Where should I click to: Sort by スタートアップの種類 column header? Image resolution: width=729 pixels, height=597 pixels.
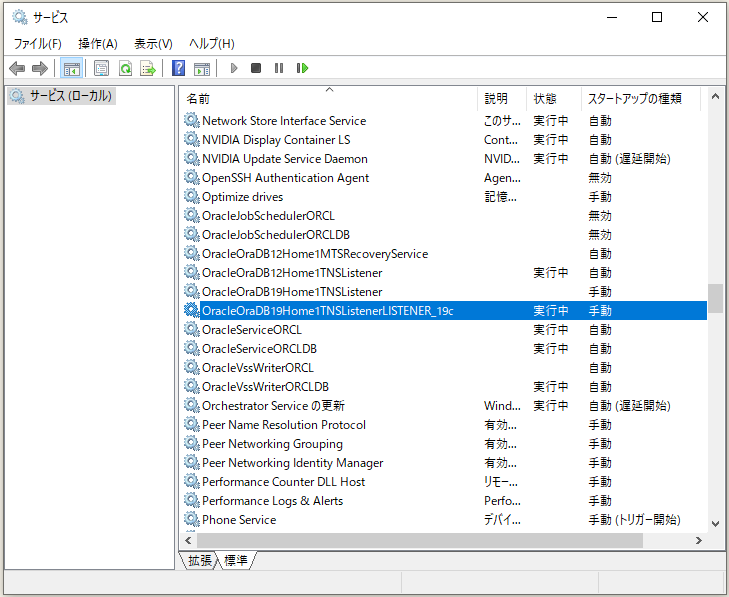(x=641, y=99)
